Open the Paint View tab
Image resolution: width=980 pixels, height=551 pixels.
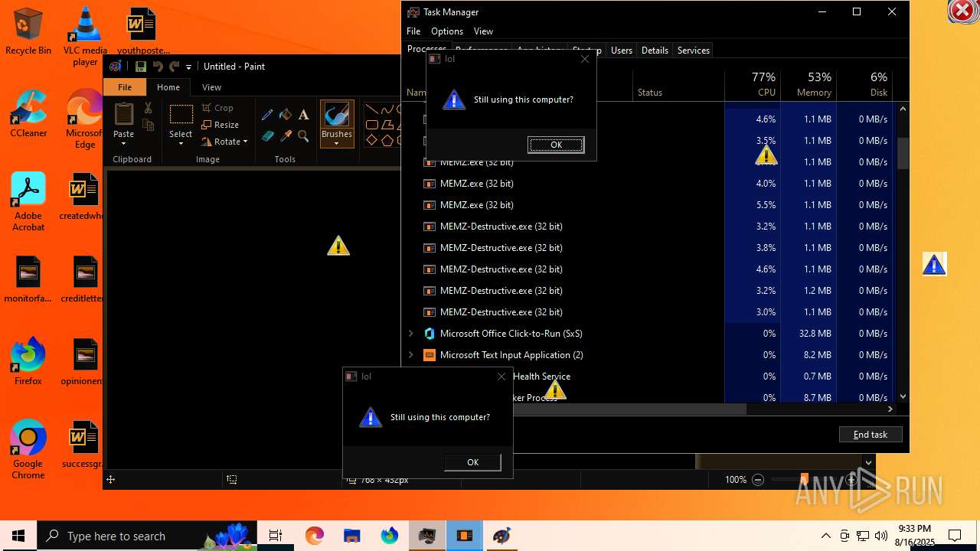pos(211,87)
